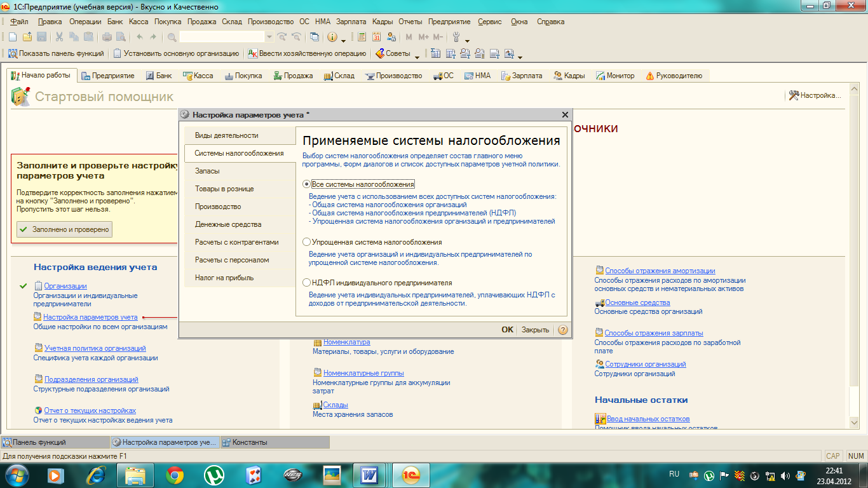Screen dimensions: 868x488
Task: Open Подразделения организаций link
Action: click(91, 379)
